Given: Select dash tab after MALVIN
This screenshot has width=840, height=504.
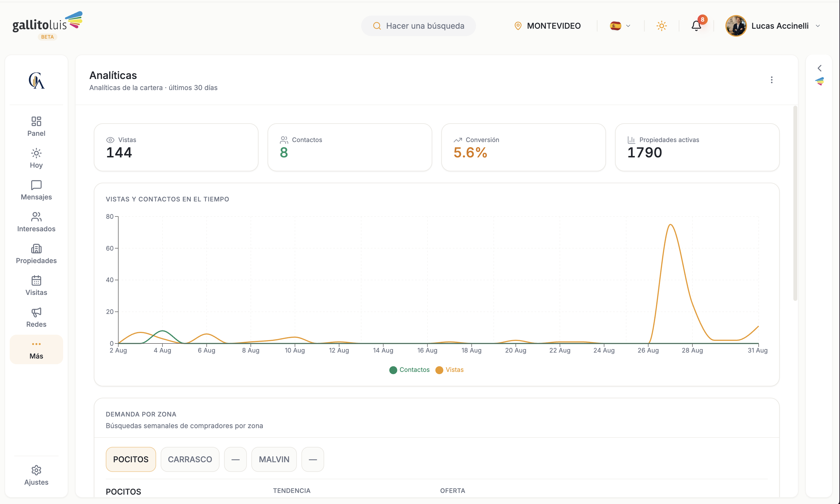Looking at the screenshot, I should click(x=313, y=459).
